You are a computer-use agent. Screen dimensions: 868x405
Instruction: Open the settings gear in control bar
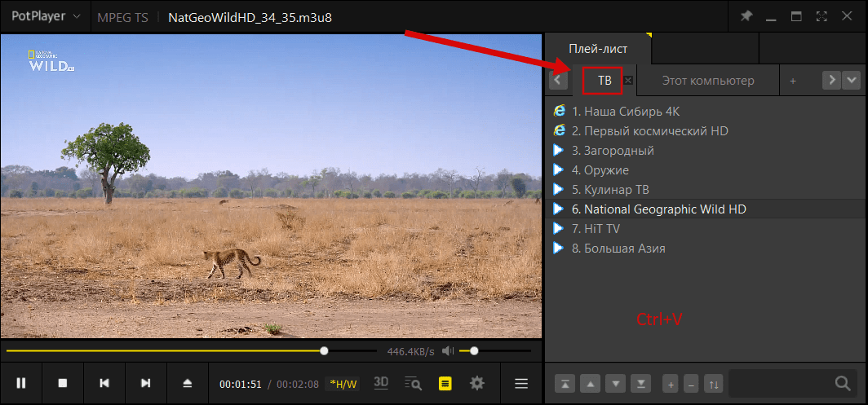[477, 383]
